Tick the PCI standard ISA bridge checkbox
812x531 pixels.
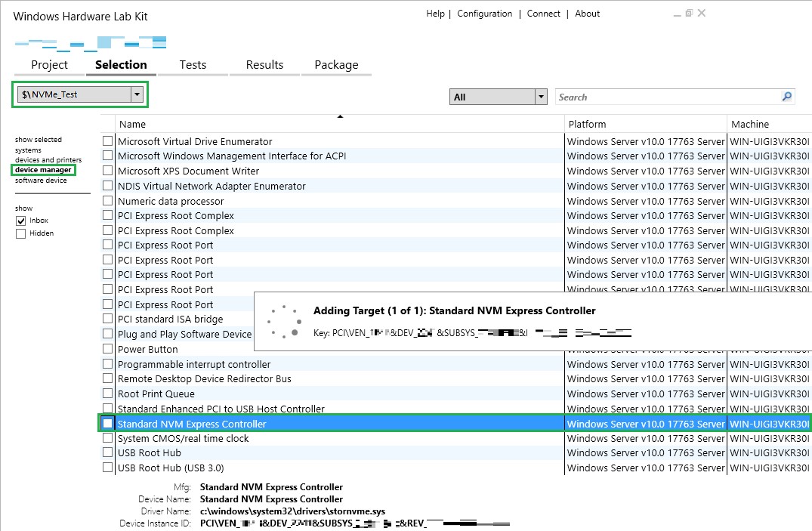[x=107, y=319]
